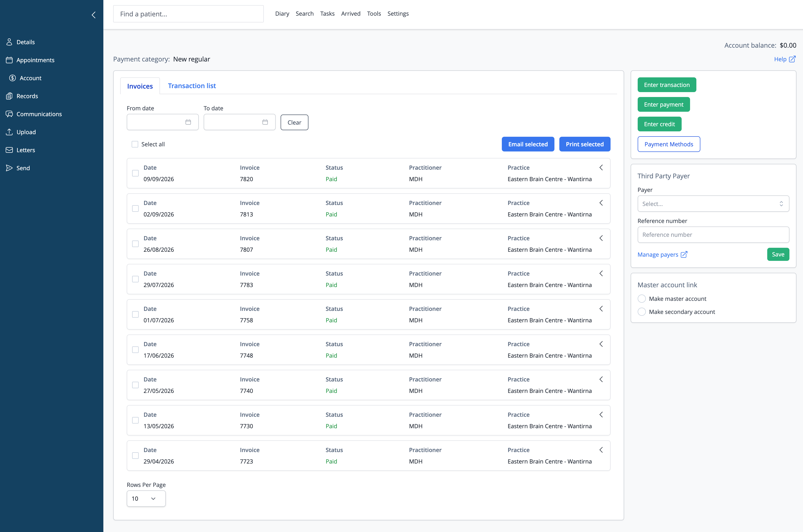803x532 pixels.
Task: Collapse the sidebar with the chevron arrow
Action: (x=94, y=15)
